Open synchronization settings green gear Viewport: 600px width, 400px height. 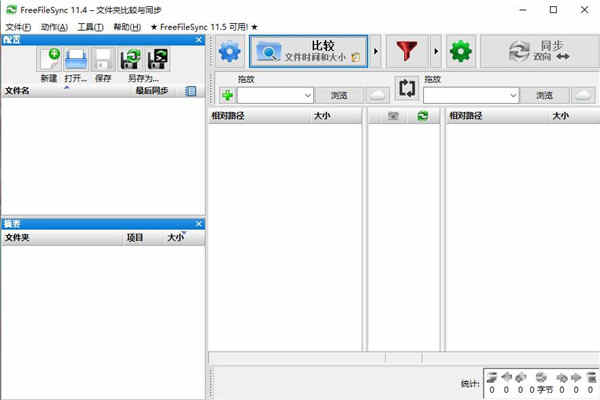pos(460,51)
